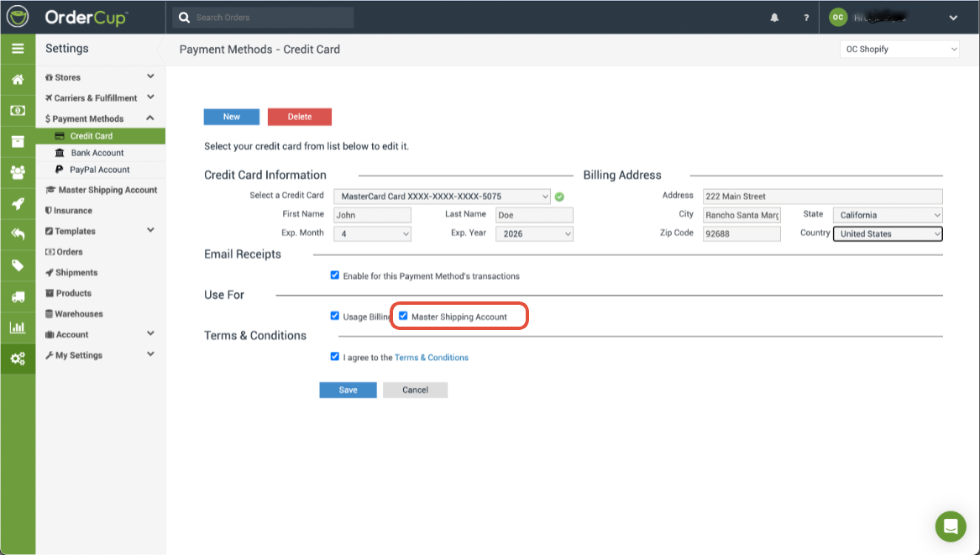Open the money bill icon in sidebar
Screen dimensions: 980x555
click(x=18, y=111)
